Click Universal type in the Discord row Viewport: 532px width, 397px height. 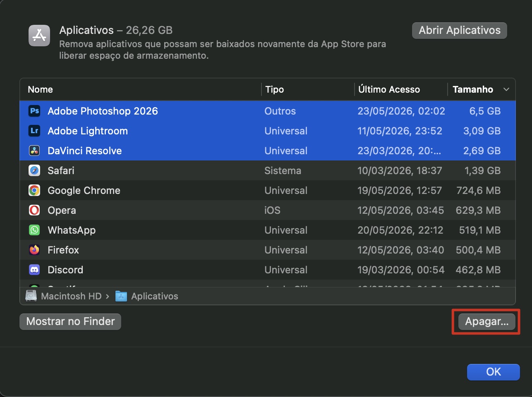(286, 270)
